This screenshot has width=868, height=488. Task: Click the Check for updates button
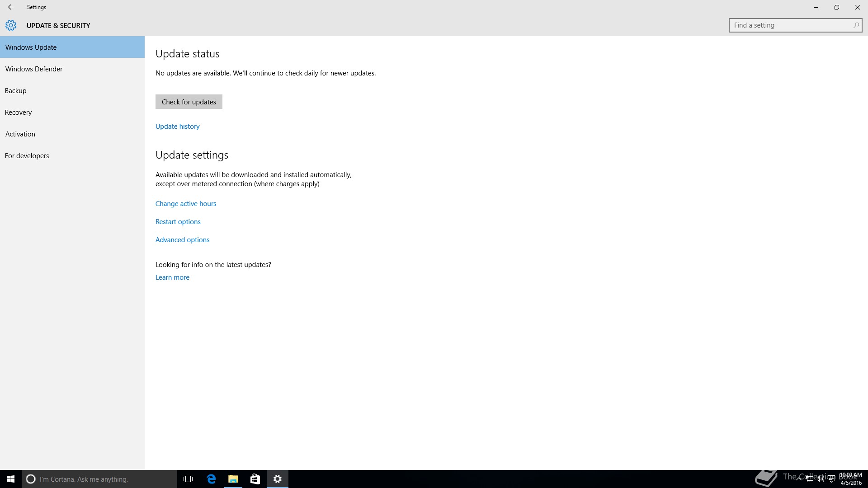point(189,102)
